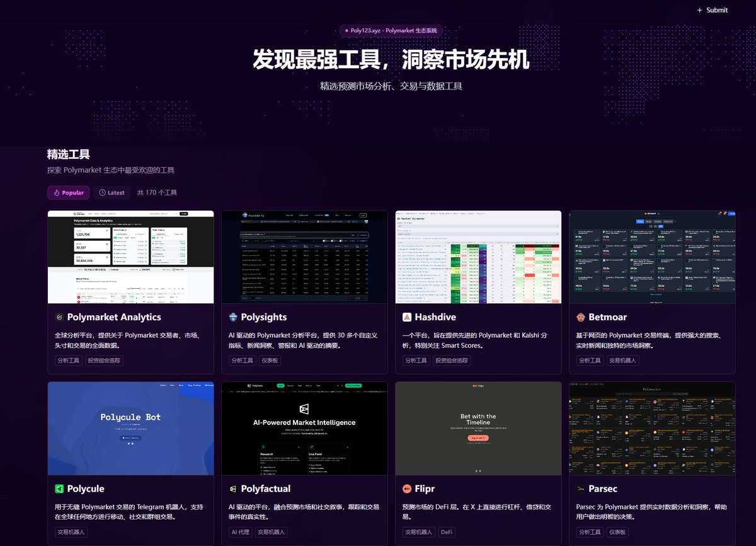Click the Flipr DeFi layer description
Viewport: 756px width, 546px height.
pyautogui.click(x=477, y=512)
